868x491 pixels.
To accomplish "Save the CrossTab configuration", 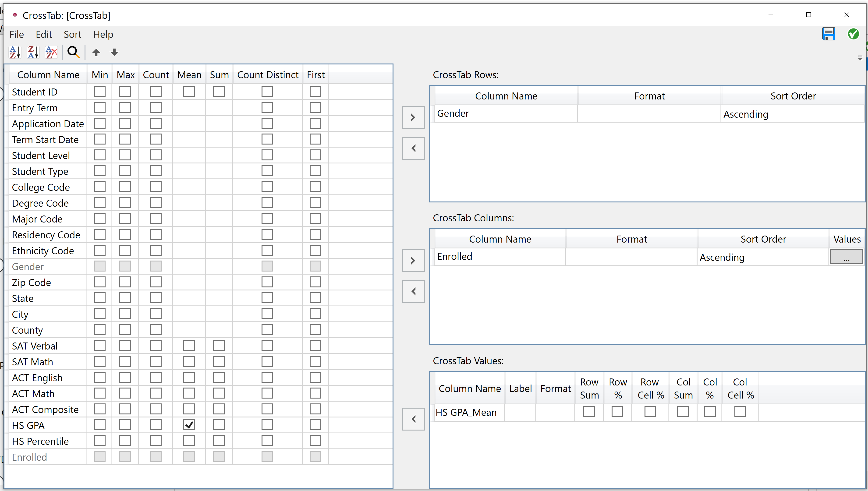I will (829, 34).
